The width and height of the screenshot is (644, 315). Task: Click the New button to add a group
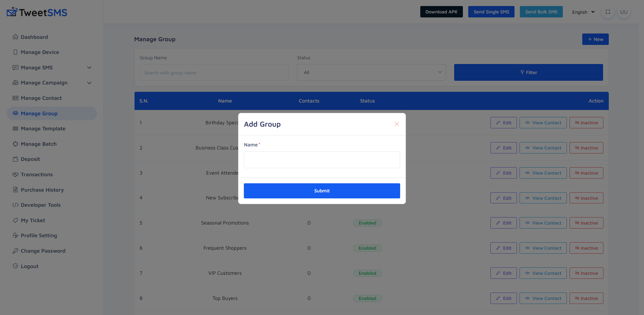(x=595, y=39)
